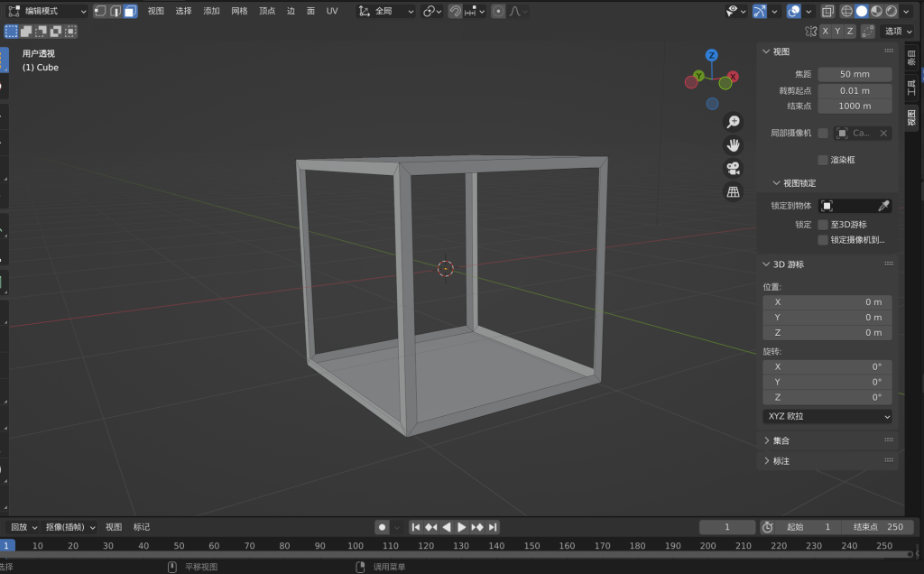Click the pan view hand icon

click(x=734, y=144)
